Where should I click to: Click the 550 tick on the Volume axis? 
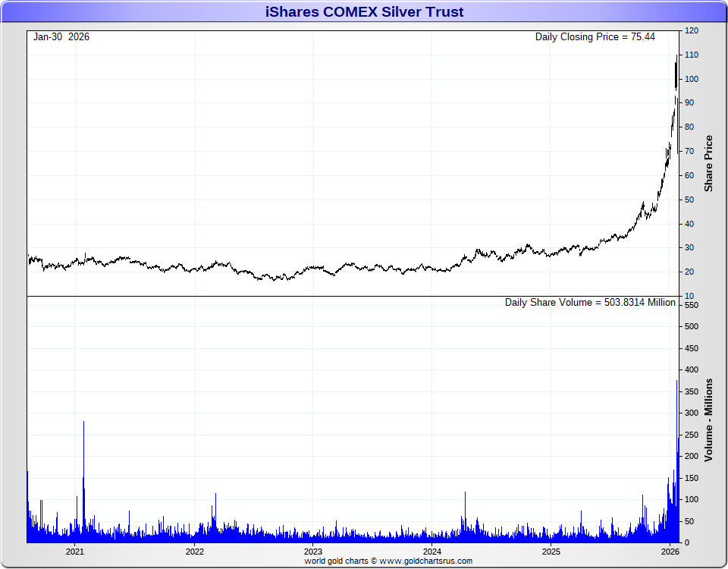pyautogui.click(x=692, y=305)
